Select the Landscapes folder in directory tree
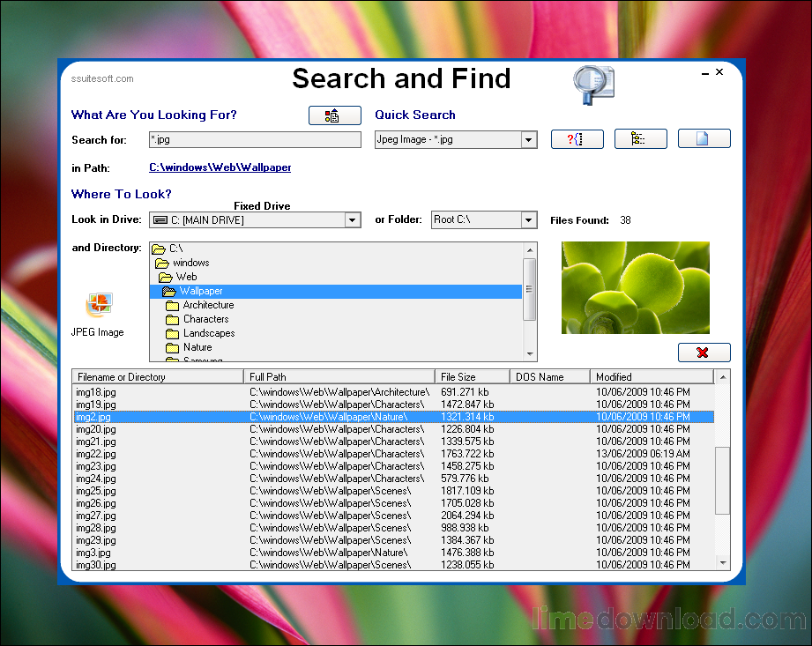This screenshot has height=646, width=812. [208, 333]
